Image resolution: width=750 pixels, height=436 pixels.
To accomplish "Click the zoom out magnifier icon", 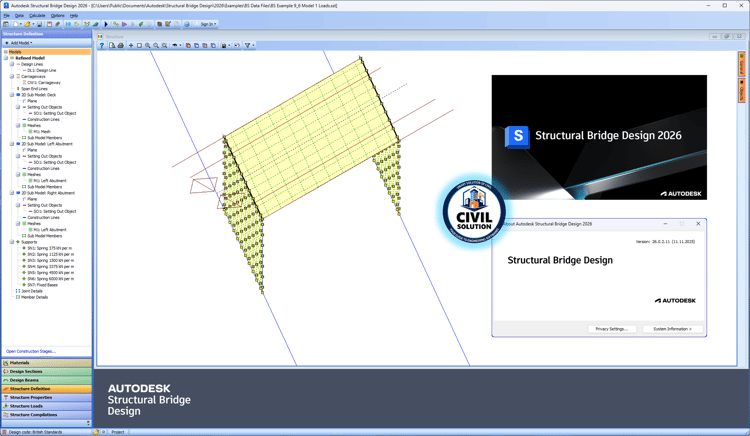I will pyautogui.click(x=156, y=45).
